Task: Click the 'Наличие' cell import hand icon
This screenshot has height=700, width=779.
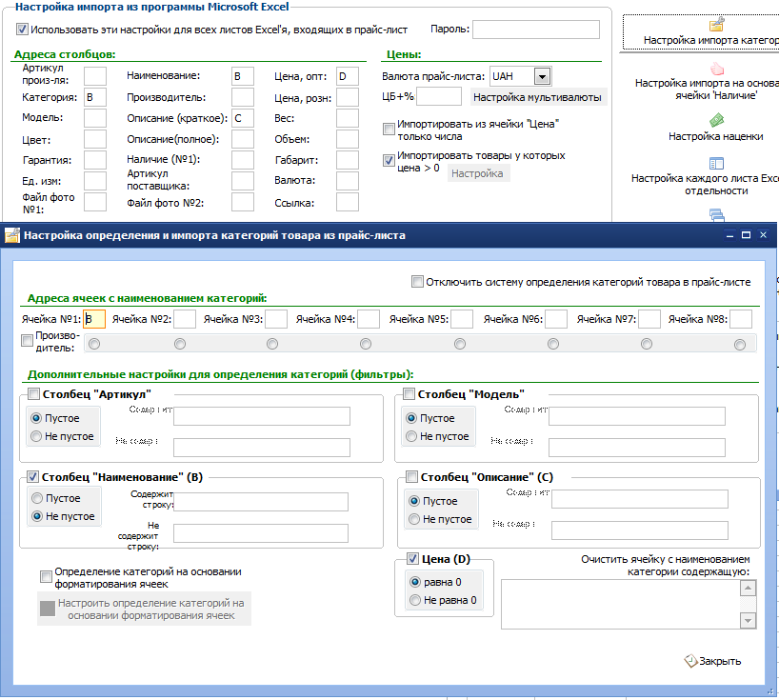Action: coord(716,68)
